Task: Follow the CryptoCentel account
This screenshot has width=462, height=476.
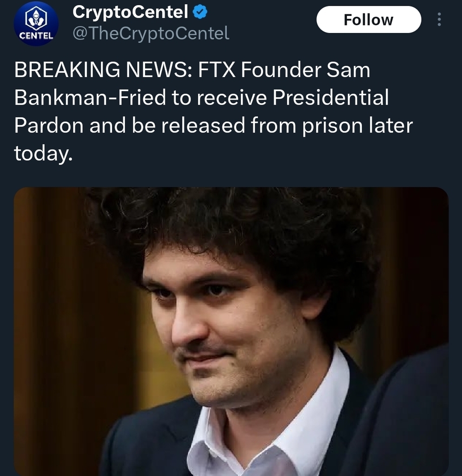Action: (x=368, y=20)
